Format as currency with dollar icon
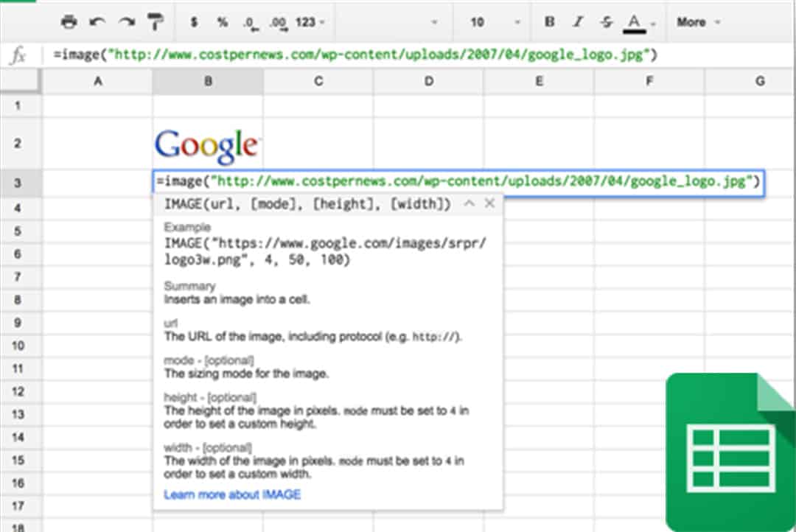The height and width of the screenshot is (532, 796). tap(193, 22)
